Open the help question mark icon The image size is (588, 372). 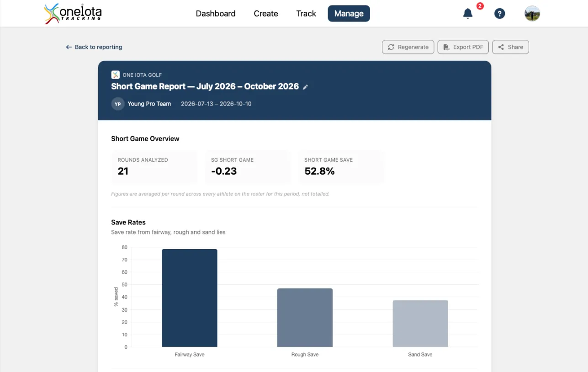click(500, 14)
